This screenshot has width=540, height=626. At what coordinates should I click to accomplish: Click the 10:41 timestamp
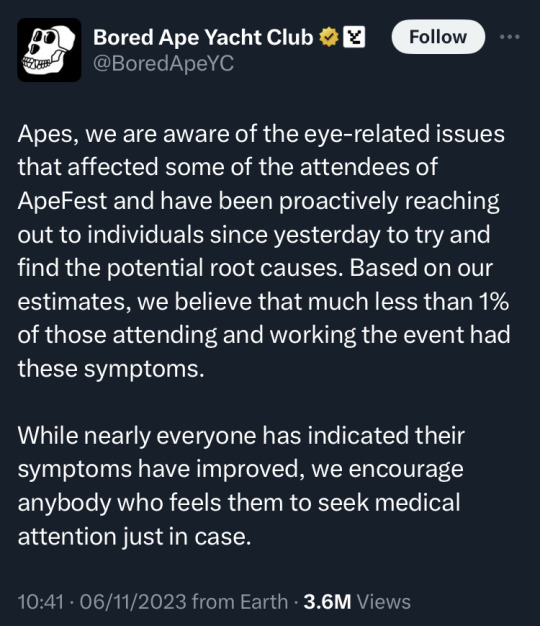41,602
